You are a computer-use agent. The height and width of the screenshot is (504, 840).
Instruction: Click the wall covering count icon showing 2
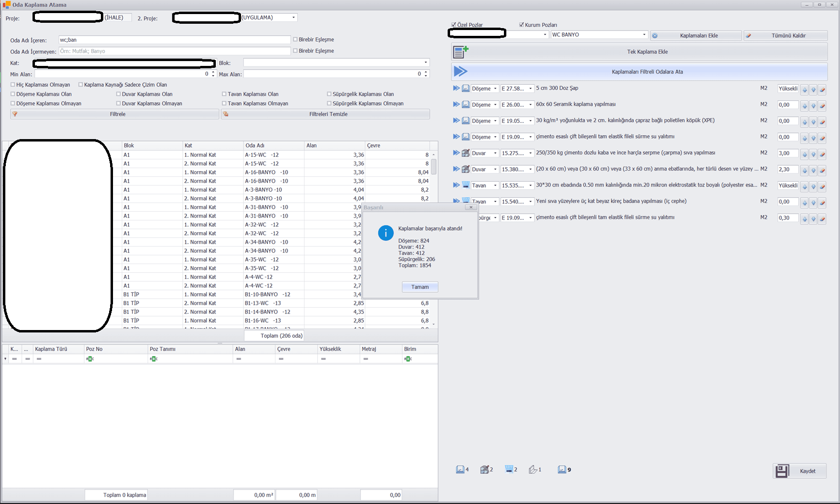click(x=485, y=469)
